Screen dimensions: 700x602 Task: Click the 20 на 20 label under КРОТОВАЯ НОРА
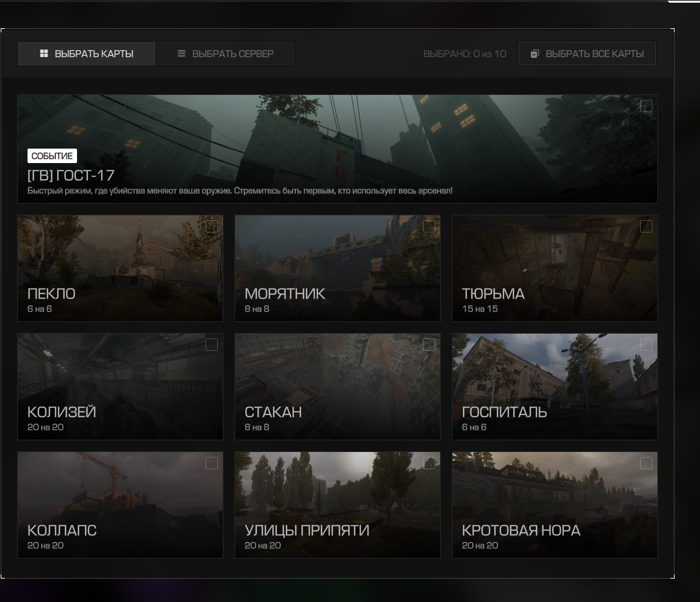pos(480,546)
